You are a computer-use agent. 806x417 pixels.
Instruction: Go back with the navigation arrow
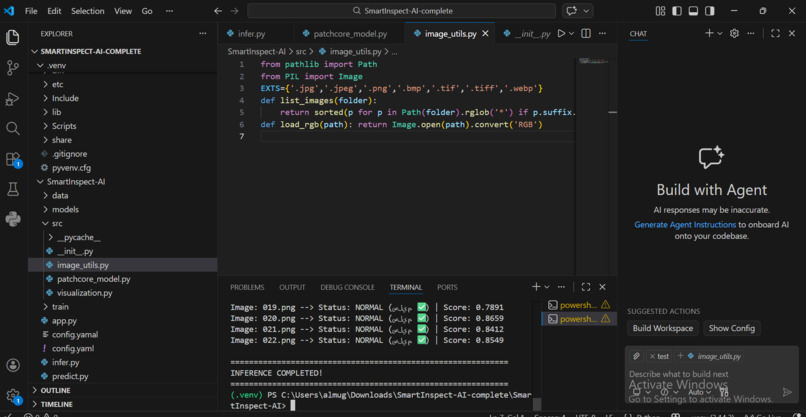(218, 11)
